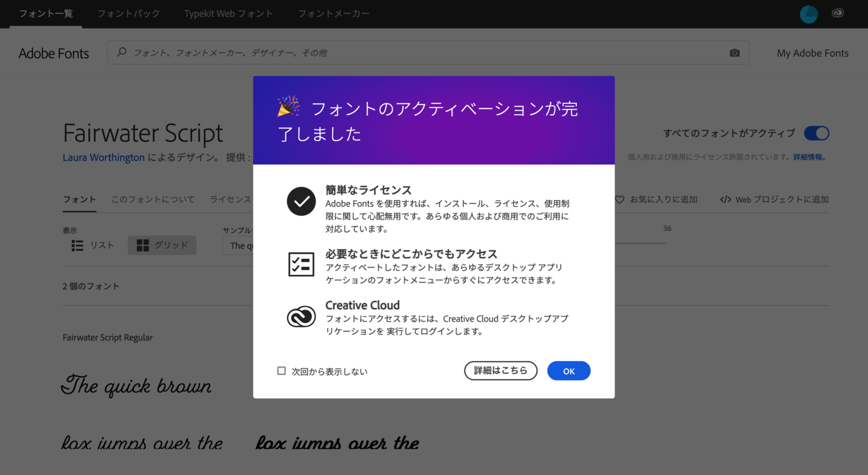Screen dimensions: 868x475
Task: Click the user avatar profile icon
Action: pyautogui.click(x=808, y=14)
